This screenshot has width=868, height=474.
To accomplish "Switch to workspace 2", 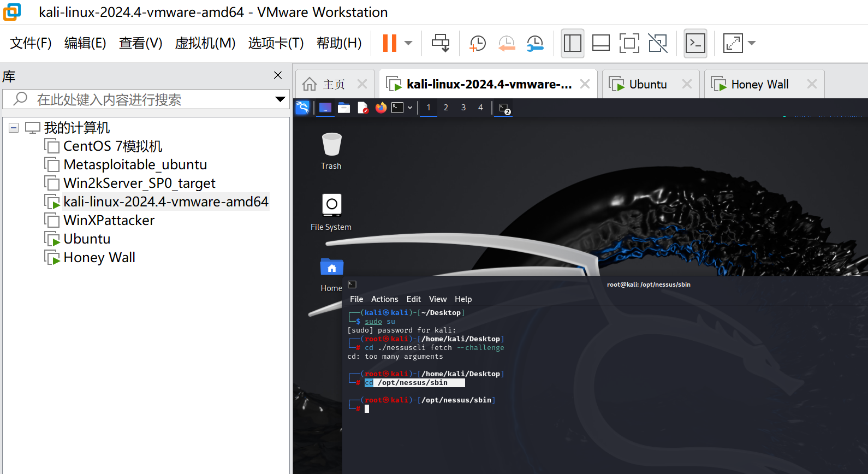I will 446,108.
